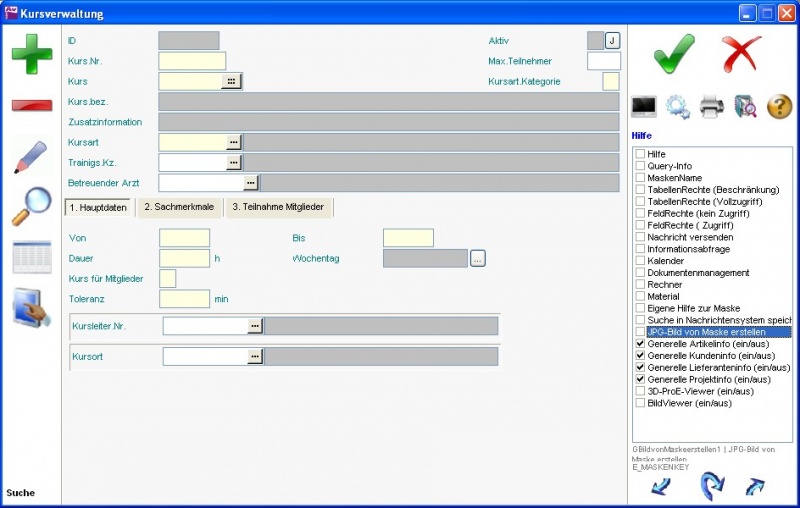Screen dimensions: 800x508
Task: Open the table list view icon
Action: [32, 257]
